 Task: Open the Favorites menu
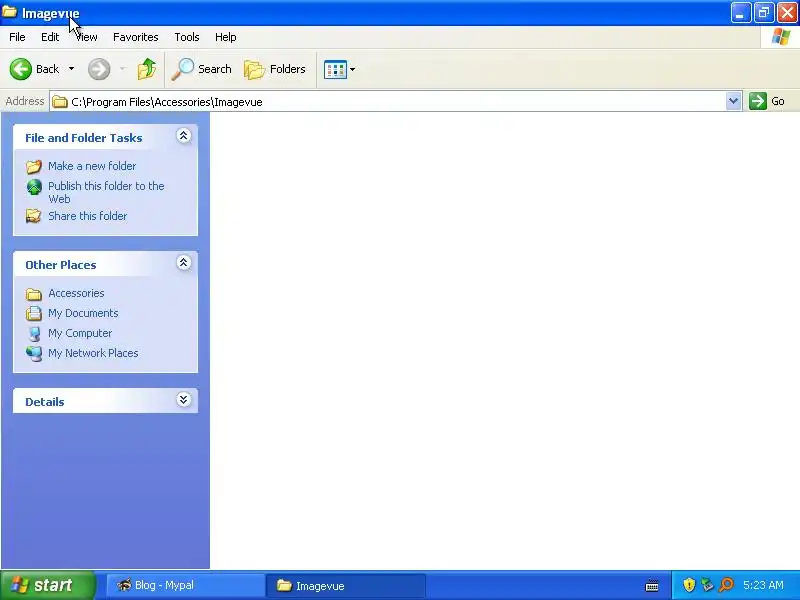(x=136, y=37)
